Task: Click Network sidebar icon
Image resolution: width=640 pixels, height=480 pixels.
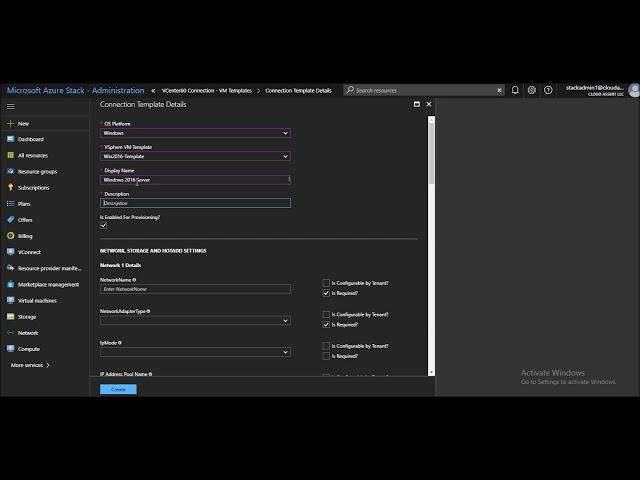Action: pos(11,333)
